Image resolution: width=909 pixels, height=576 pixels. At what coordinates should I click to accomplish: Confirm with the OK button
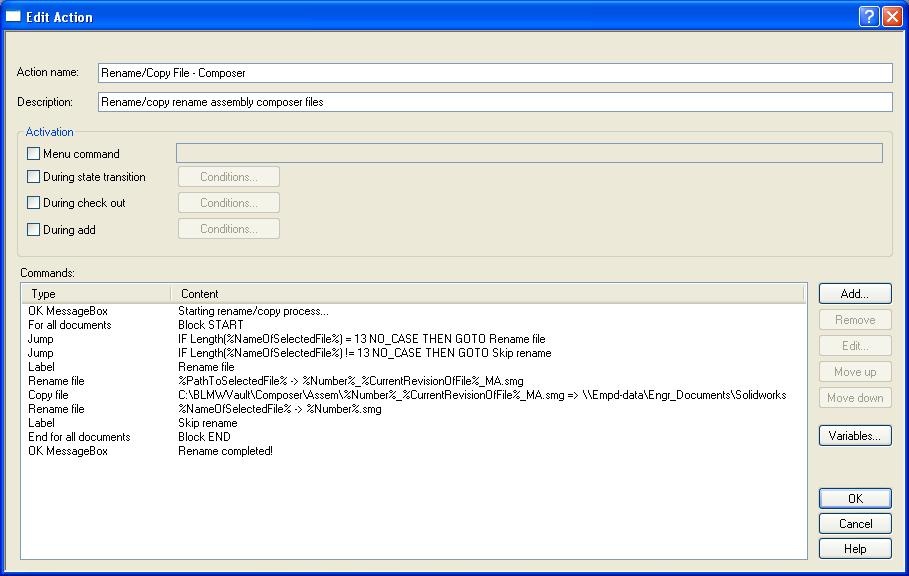[855, 498]
